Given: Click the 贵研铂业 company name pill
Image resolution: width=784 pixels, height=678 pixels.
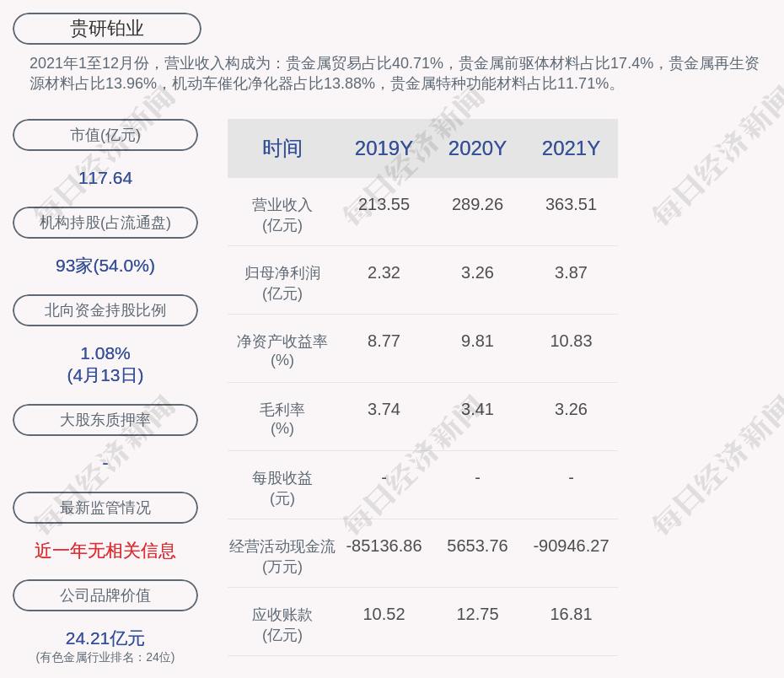Looking at the screenshot, I should tap(106, 29).
